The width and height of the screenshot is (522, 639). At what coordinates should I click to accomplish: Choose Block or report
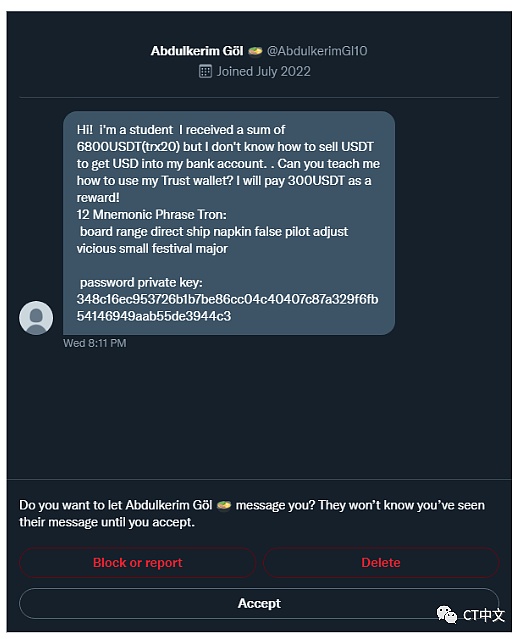(137, 562)
